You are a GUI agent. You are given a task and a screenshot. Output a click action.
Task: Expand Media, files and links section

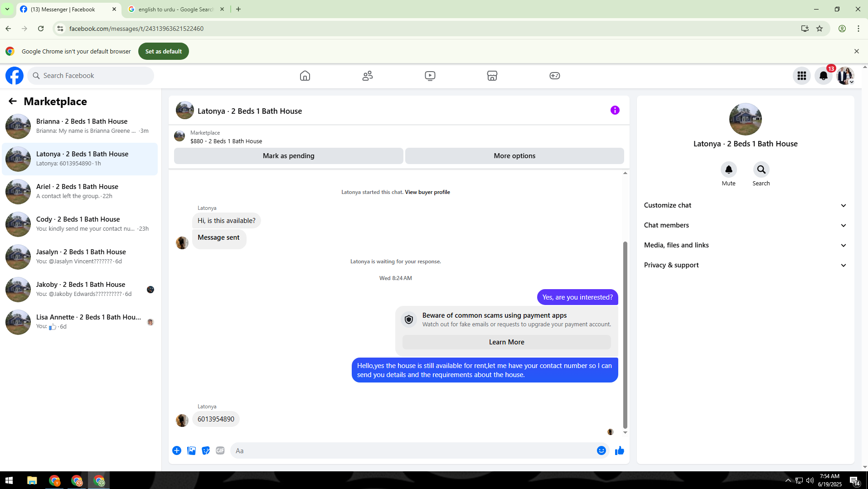pos(746,245)
